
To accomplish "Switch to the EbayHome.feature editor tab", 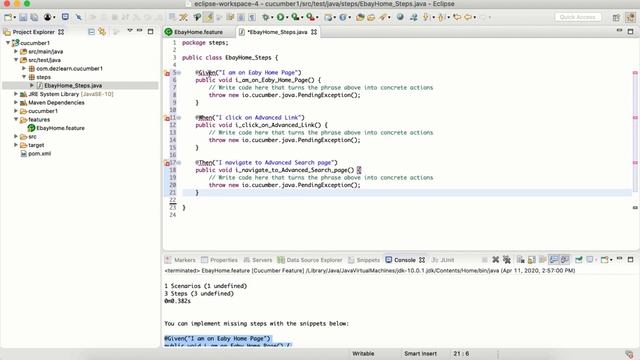I will click(x=194, y=32).
